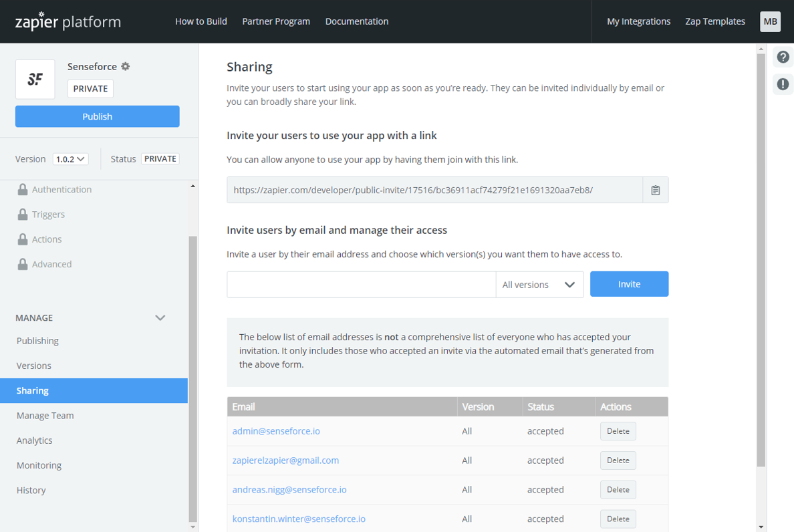Open Partner Program in top navigation
Image resolution: width=794 pixels, height=532 pixels.
point(276,21)
